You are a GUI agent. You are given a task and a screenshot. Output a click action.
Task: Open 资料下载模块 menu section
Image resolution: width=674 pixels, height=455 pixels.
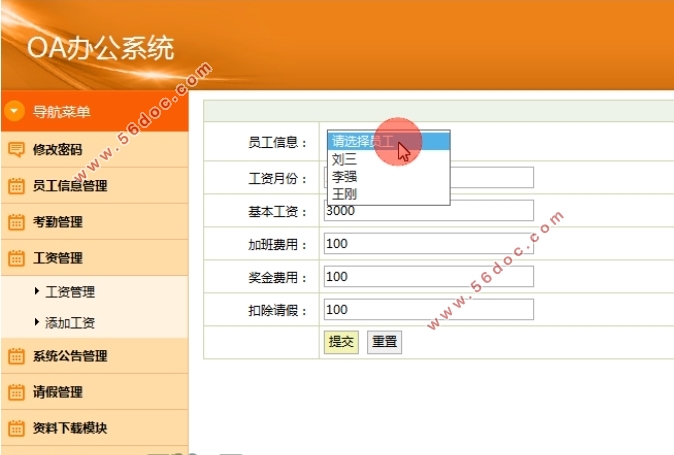(x=95, y=428)
